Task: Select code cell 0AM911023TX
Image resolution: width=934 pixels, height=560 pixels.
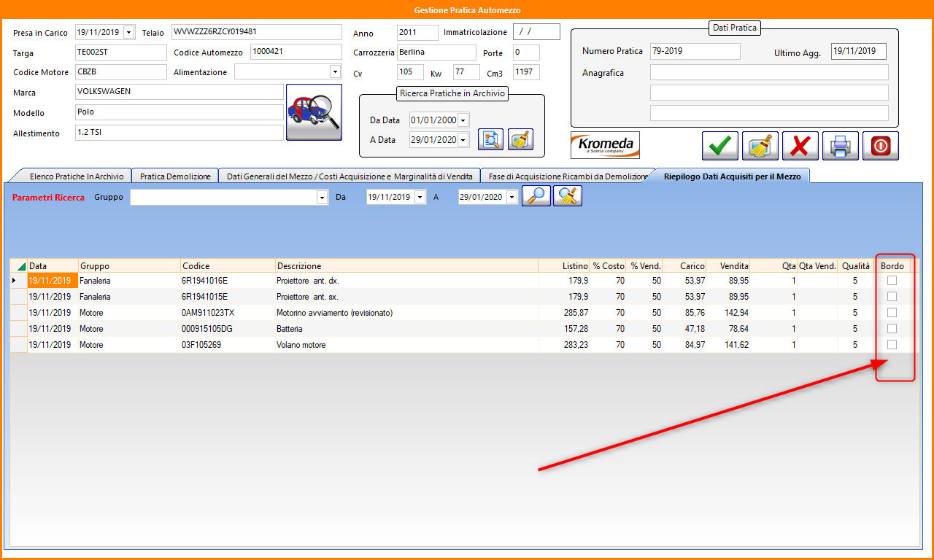Action: 228,313
